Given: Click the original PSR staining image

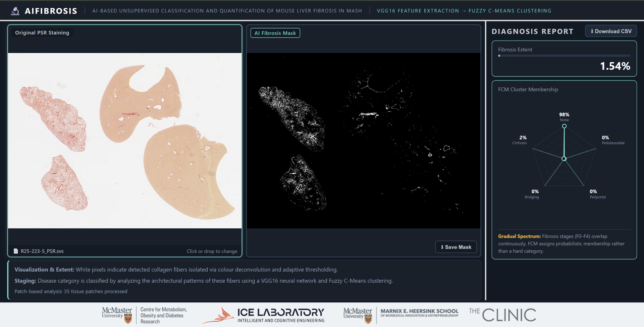Looking at the screenshot, I should pos(124,140).
